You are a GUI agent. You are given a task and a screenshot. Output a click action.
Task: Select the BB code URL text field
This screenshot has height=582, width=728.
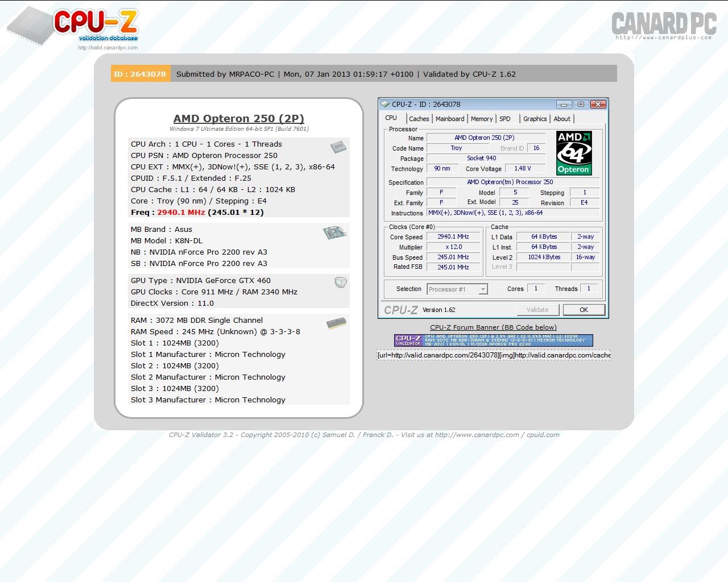point(493,355)
